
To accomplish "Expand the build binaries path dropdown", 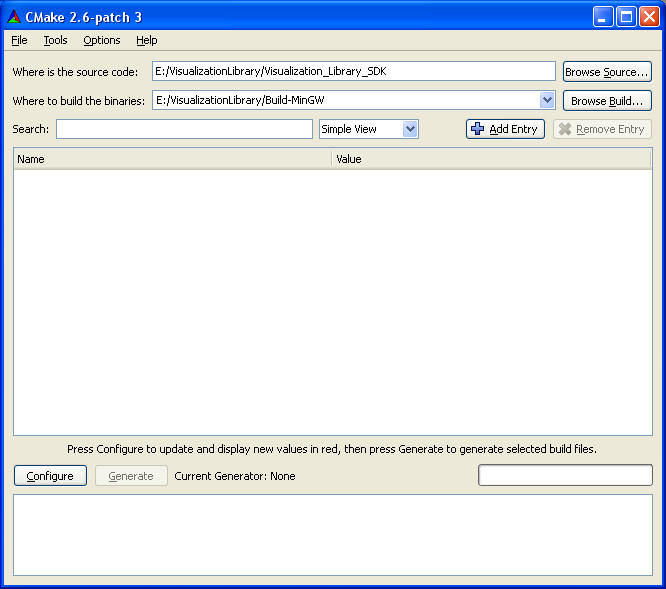I will 547,100.
